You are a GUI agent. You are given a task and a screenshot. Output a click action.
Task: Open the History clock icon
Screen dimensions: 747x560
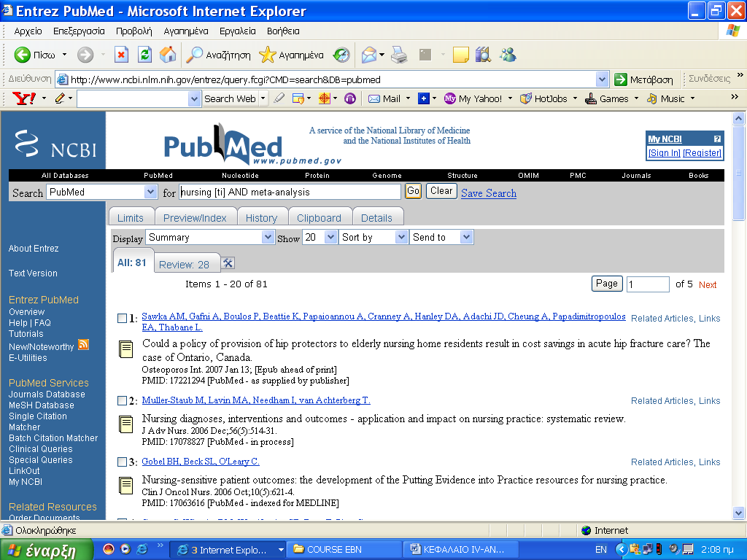pyautogui.click(x=341, y=55)
